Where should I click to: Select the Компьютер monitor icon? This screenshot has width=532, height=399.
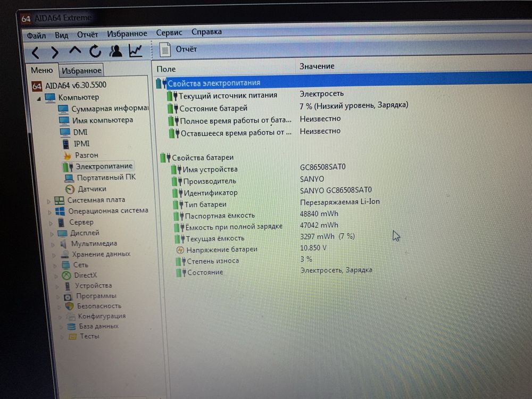[50, 98]
